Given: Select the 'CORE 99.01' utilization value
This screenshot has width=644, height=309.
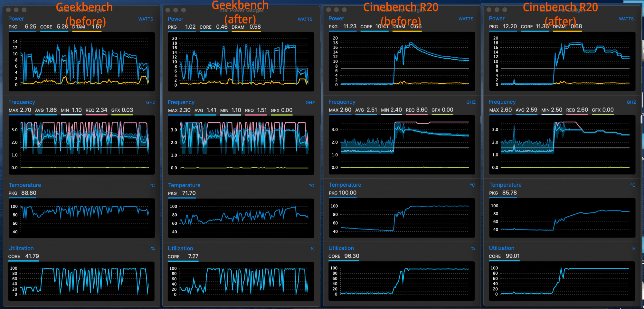Looking at the screenshot, I should (504, 257).
